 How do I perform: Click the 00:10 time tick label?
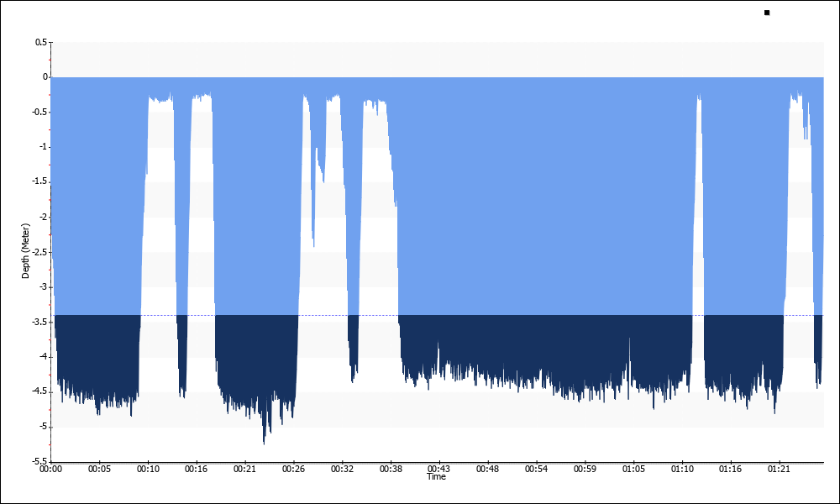(x=148, y=470)
